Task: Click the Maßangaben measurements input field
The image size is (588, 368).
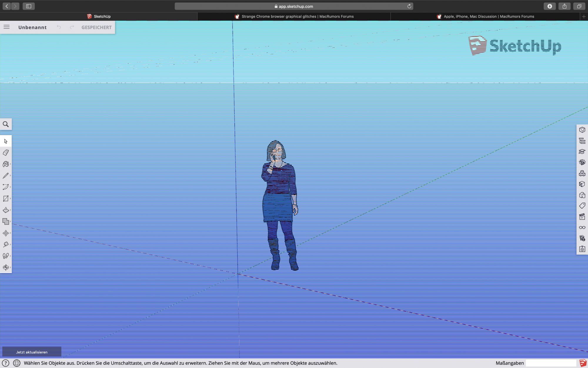Action: click(x=551, y=363)
